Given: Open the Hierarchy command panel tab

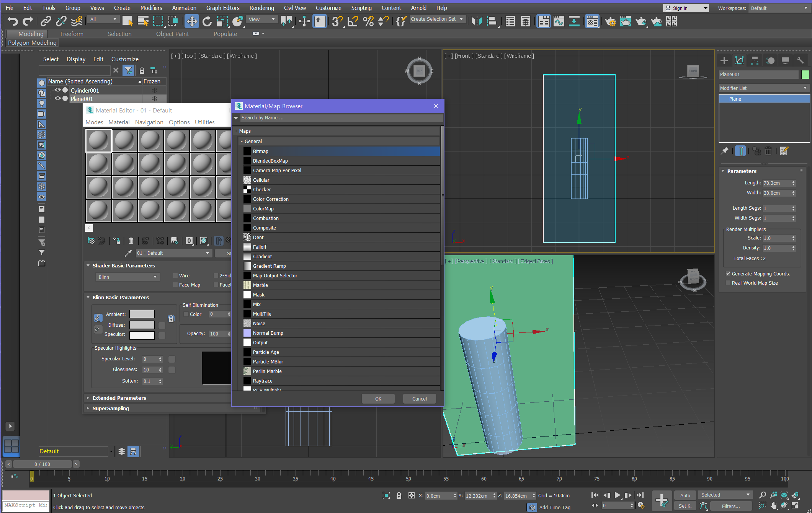Looking at the screenshot, I should click(755, 60).
